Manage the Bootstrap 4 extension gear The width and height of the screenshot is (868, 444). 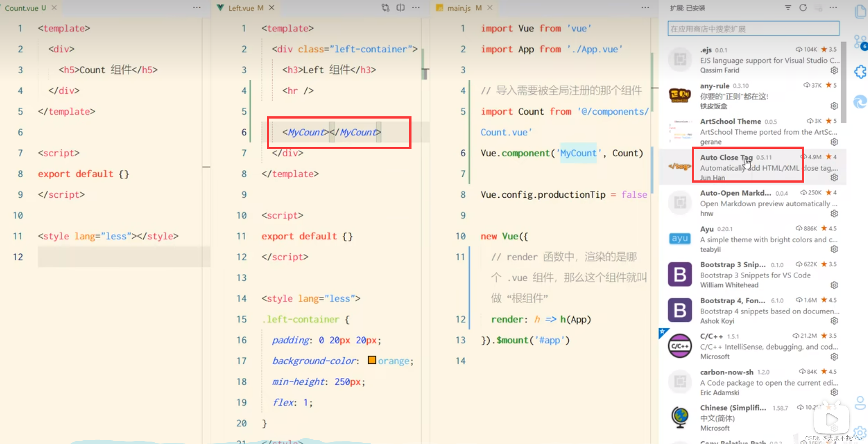[834, 321]
